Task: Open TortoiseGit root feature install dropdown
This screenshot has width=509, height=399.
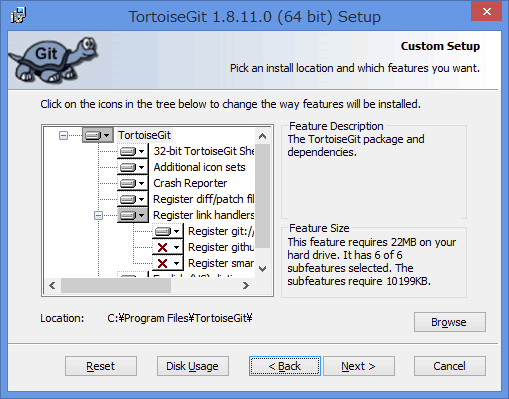Action: pyautogui.click(x=98, y=135)
